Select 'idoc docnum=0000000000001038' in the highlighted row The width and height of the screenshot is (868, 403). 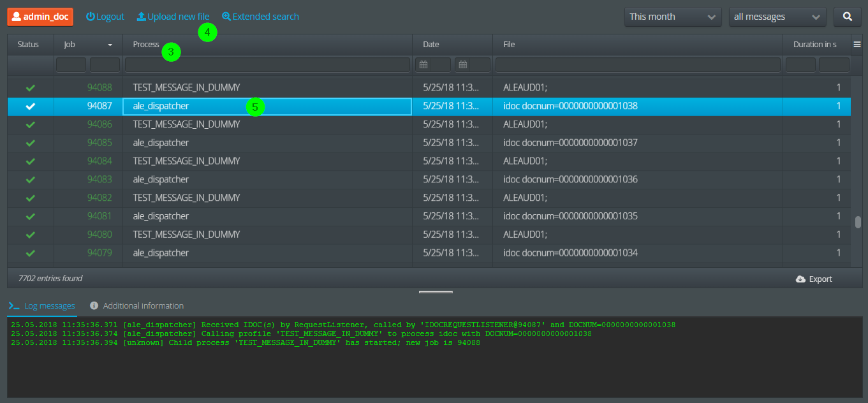click(x=570, y=106)
